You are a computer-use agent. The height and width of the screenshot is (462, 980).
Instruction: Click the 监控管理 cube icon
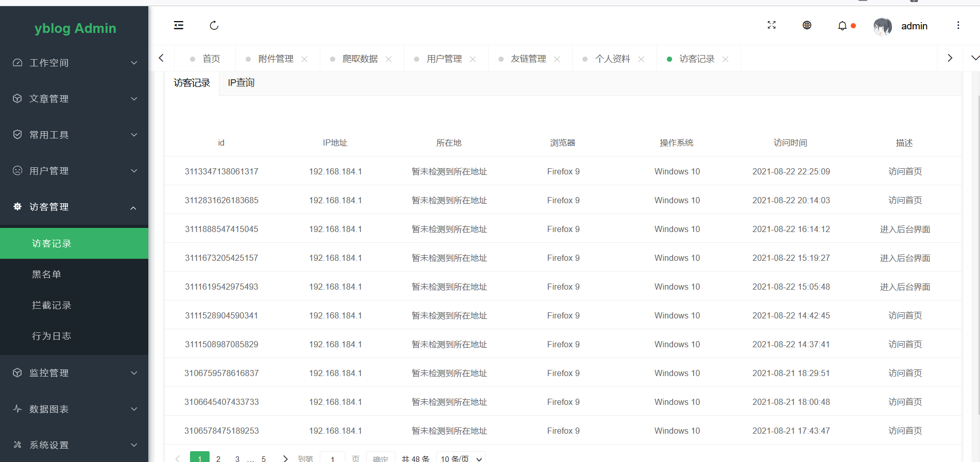[x=18, y=372]
